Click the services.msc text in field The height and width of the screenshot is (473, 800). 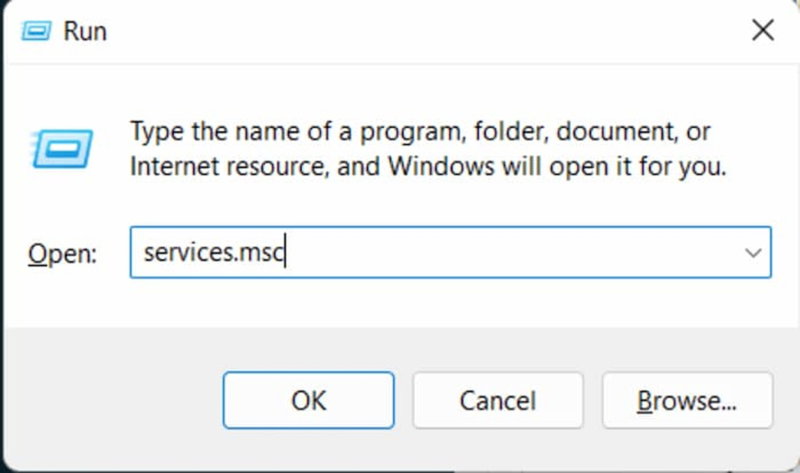(214, 253)
